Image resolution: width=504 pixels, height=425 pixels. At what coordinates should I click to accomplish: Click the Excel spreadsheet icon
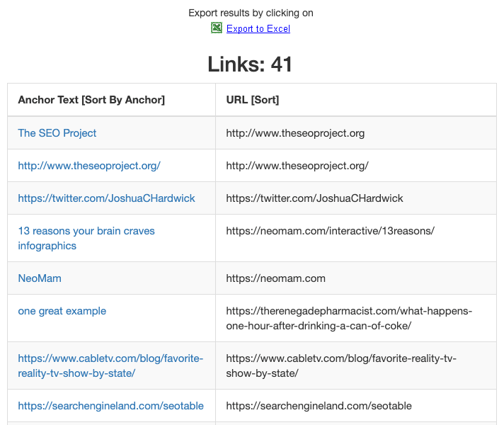pyautogui.click(x=217, y=28)
